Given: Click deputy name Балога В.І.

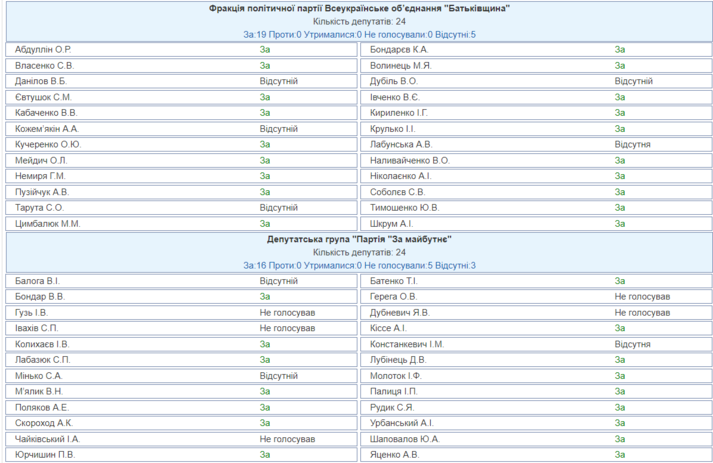Looking at the screenshot, I should tap(38, 281).
